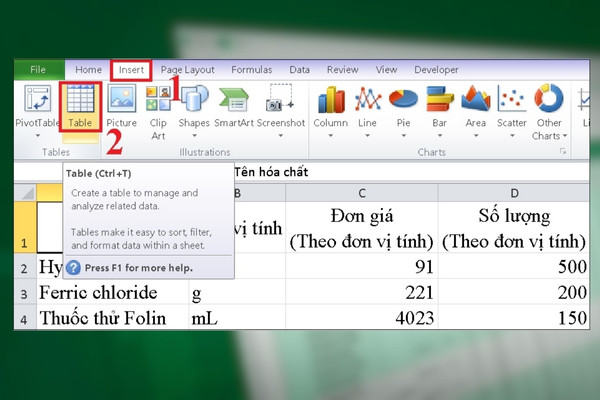Screen dimensions: 600x400
Task: Select the Đơn giá header cell
Action: coord(362,227)
